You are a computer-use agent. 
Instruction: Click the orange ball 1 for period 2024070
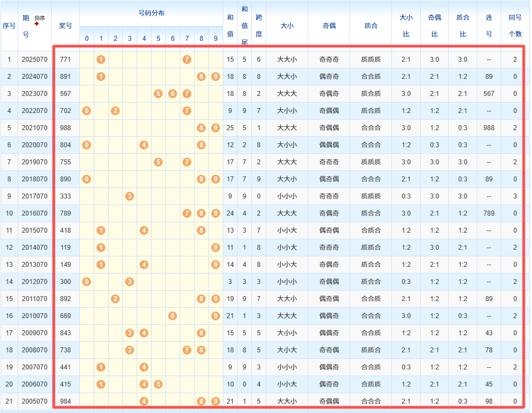(101, 77)
